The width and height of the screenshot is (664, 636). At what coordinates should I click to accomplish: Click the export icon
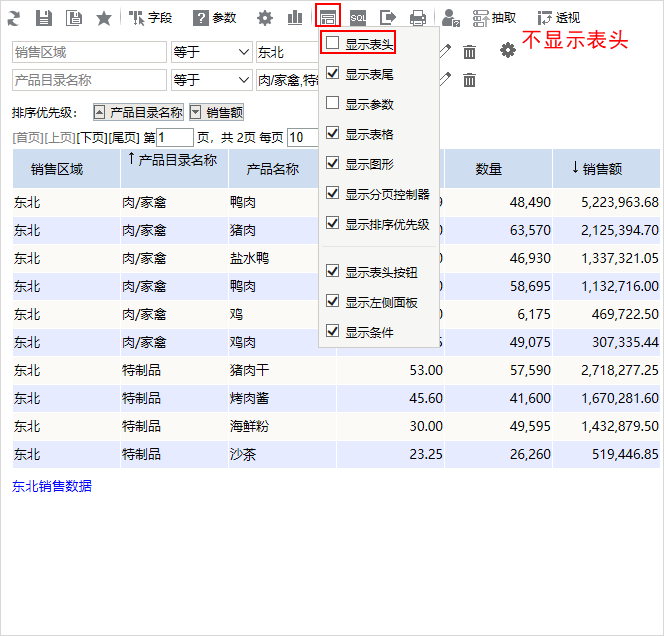pos(388,18)
